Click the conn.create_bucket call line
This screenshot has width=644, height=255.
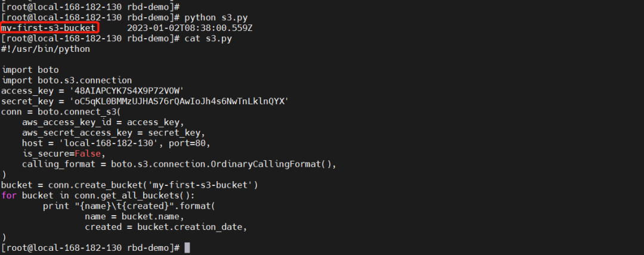(129, 185)
